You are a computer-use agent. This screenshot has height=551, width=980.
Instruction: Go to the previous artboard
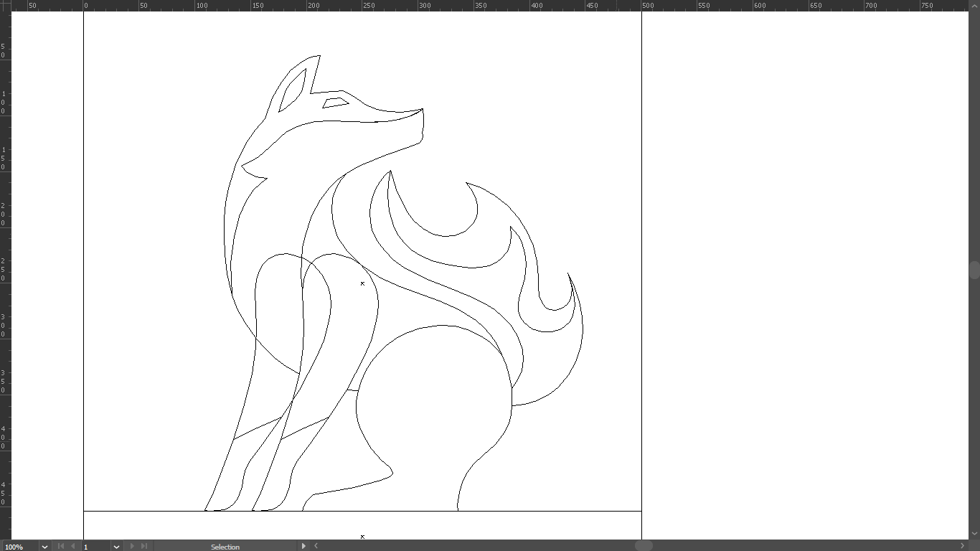72,546
